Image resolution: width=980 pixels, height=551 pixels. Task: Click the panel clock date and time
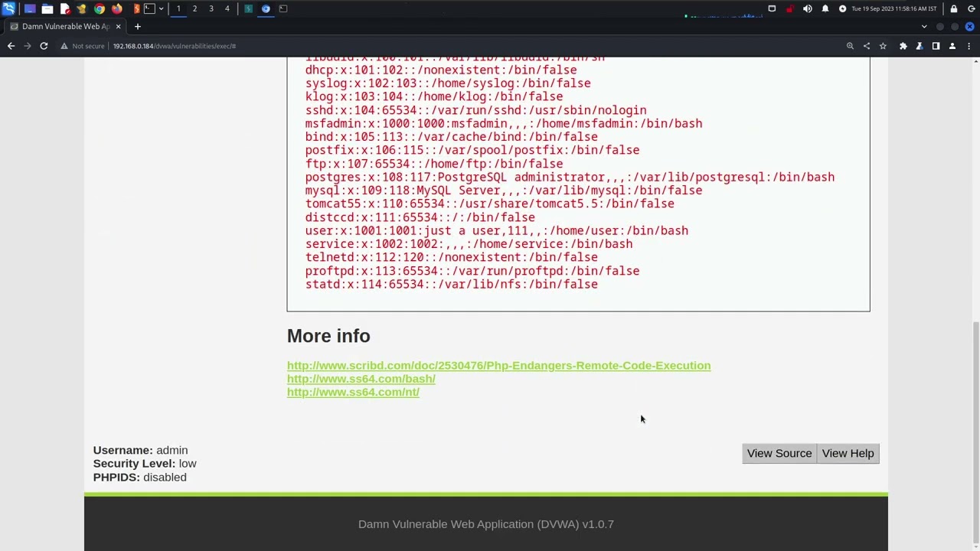893,8
